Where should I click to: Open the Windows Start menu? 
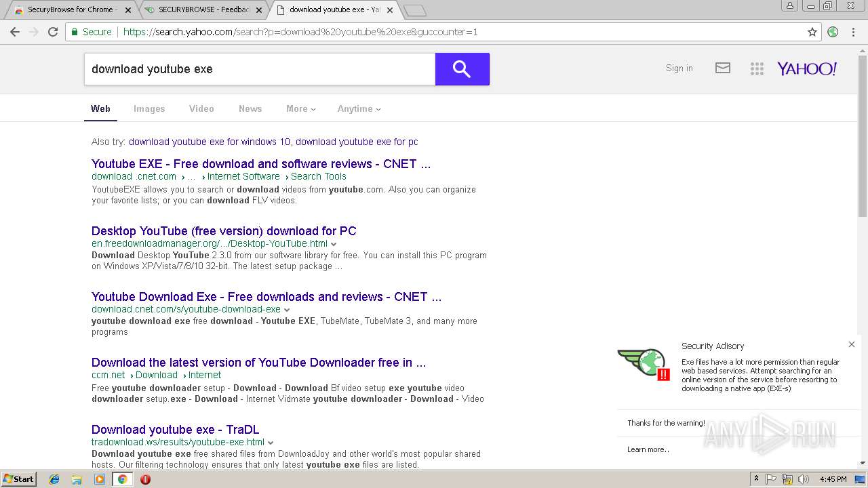click(x=19, y=479)
